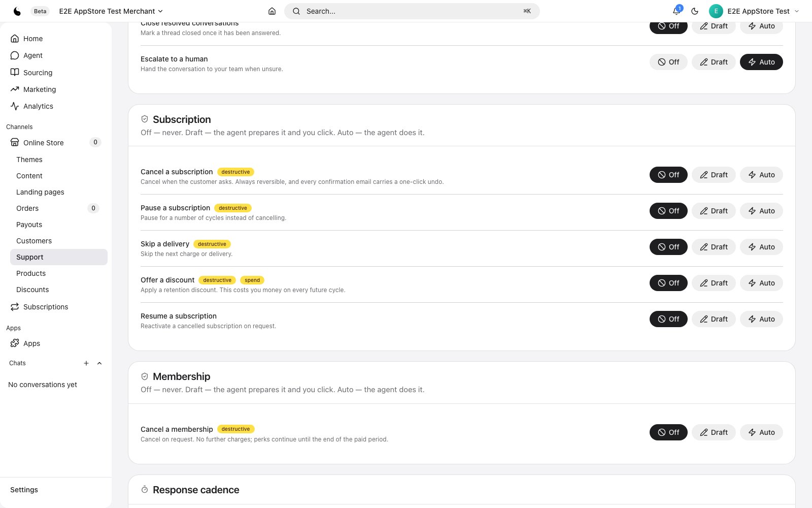Set Pause a subscription to Auto

[761, 211]
